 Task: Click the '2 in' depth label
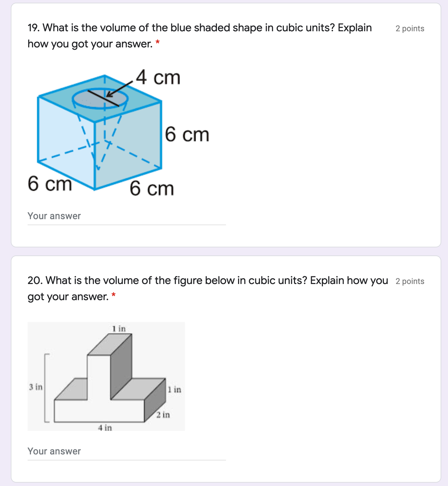(163, 415)
